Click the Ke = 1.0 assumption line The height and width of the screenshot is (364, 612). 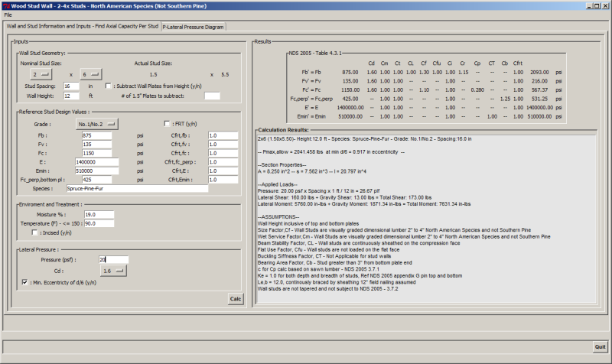(360, 276)
